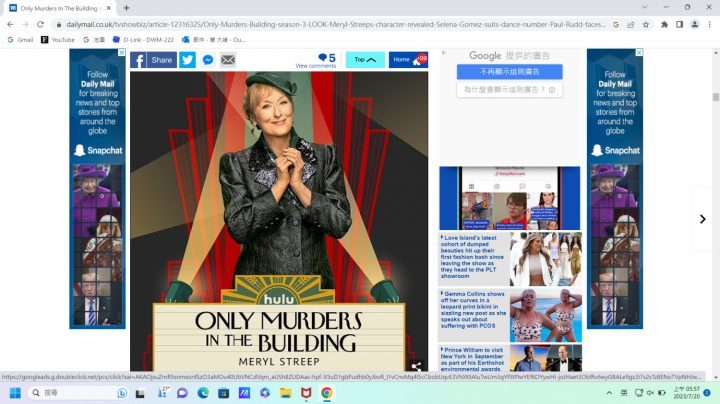
Task: Advance with the right chevron arrow
Action: click(x=703, y=219)
